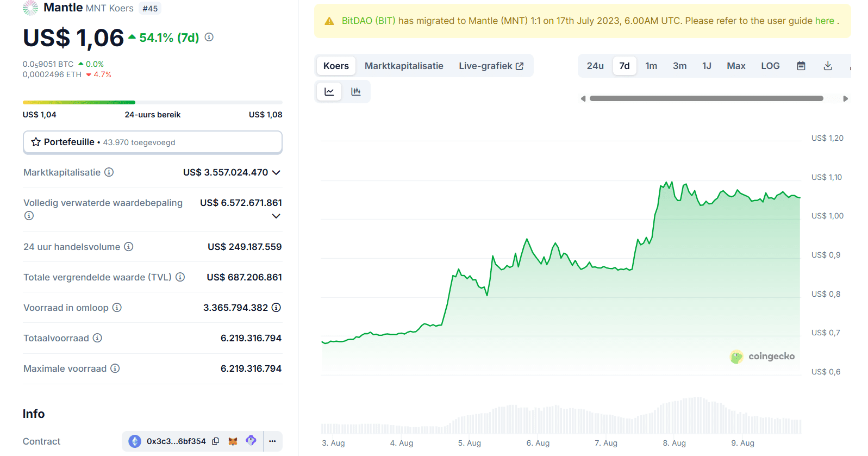Open the user guide 'here' link
Screen dimensions: 868x456
pos(824,21)
